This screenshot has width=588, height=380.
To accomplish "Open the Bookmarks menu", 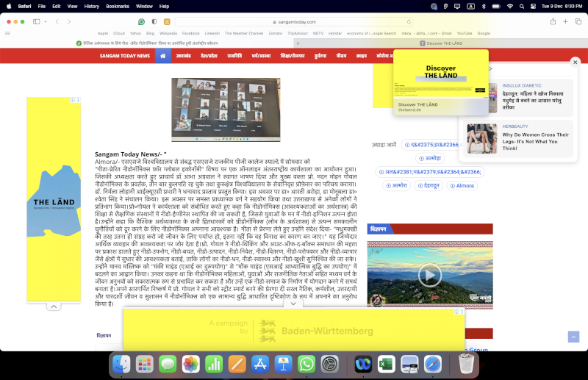I will (x=117, y=6).
